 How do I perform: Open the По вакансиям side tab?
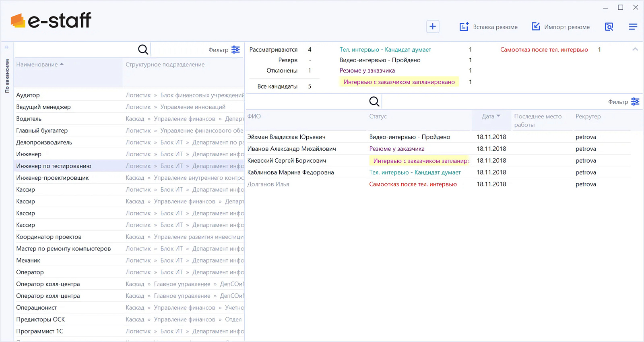7,76
